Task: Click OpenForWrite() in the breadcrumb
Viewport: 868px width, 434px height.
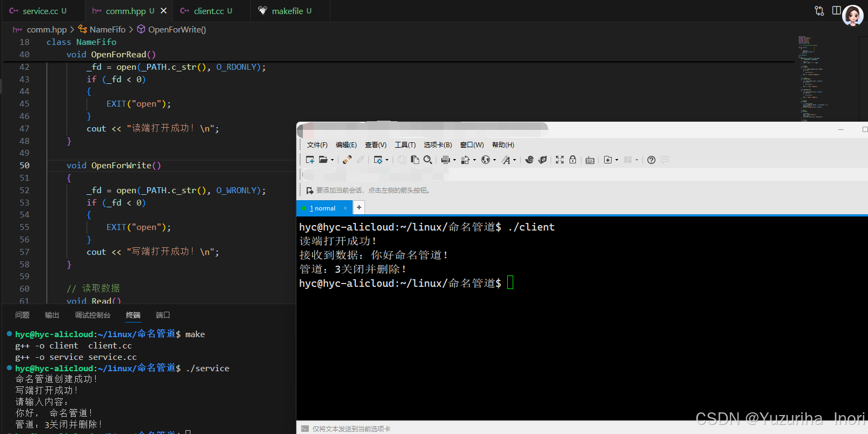Action: (177, 30)
